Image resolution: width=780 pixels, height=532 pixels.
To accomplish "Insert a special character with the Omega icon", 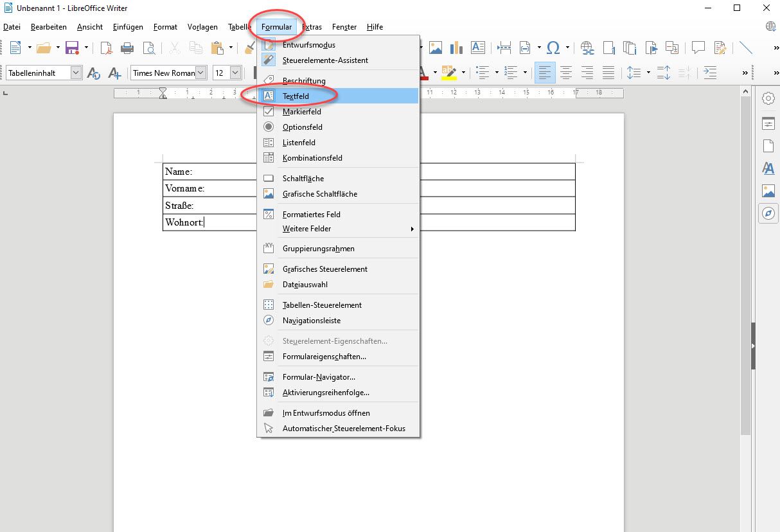I will [553, 48].
